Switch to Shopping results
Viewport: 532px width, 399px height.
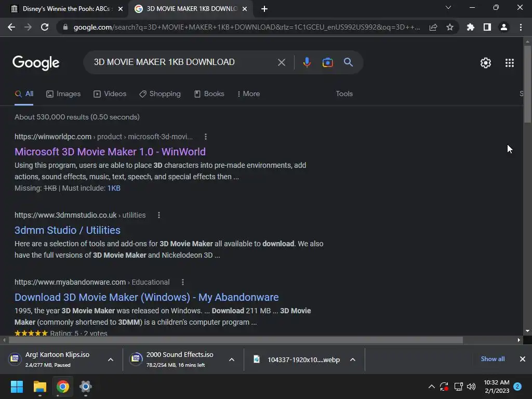point(160,94)
